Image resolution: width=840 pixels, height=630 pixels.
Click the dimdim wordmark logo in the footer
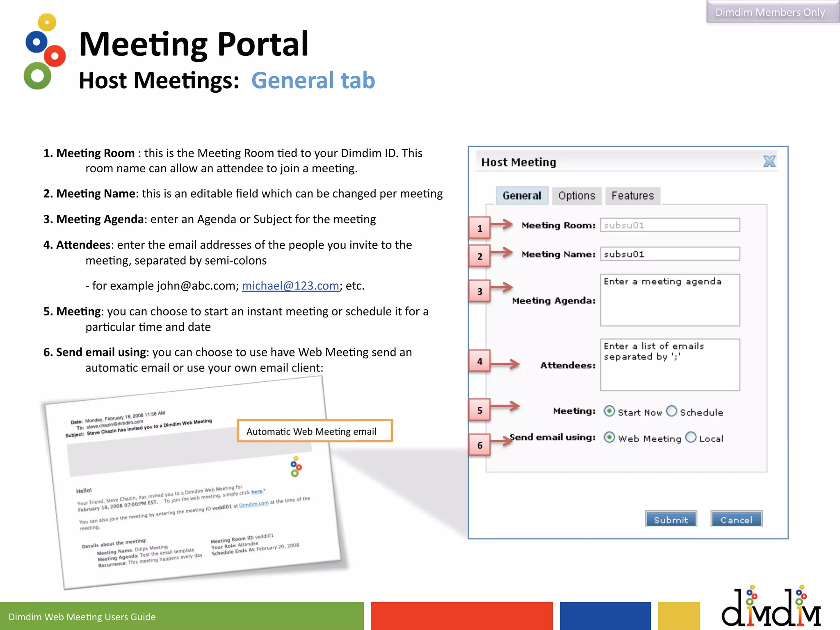771,606
